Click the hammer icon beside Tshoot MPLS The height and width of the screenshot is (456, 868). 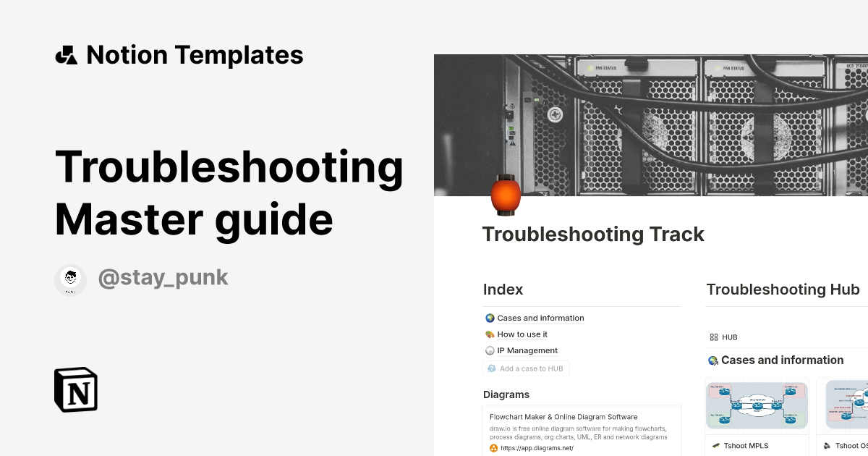pos(717,445)
